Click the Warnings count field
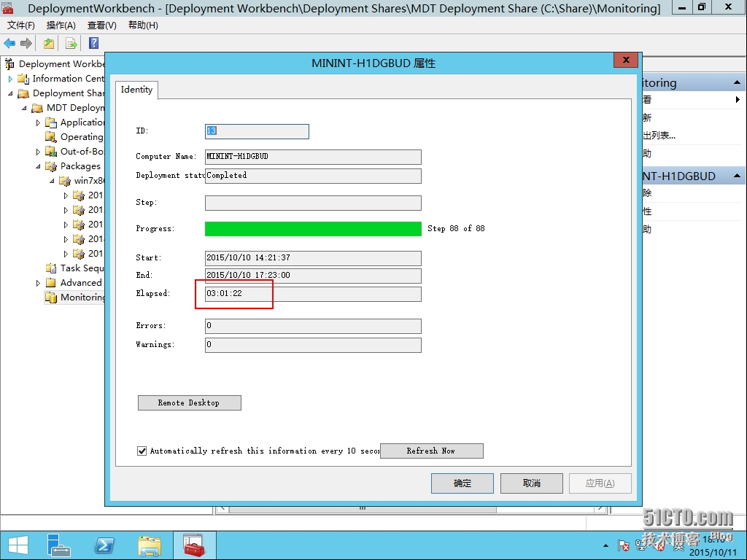This screenshot has width=747, height=560. click(313, 345)
